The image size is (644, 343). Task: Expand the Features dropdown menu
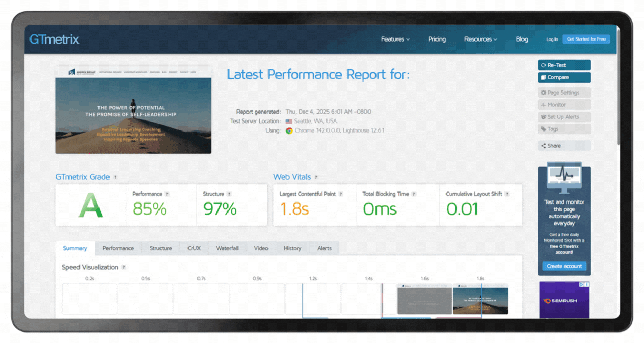point(395,39)
